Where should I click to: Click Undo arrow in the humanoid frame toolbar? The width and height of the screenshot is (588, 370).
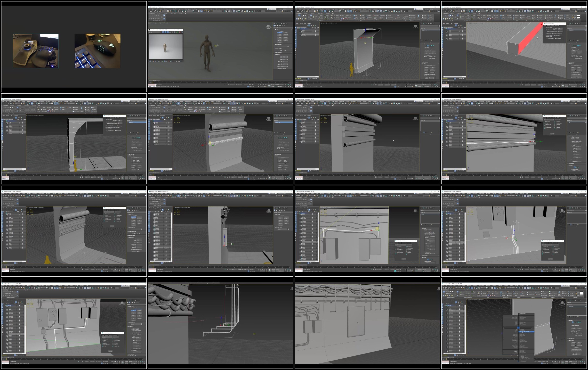tap(150, 11)
